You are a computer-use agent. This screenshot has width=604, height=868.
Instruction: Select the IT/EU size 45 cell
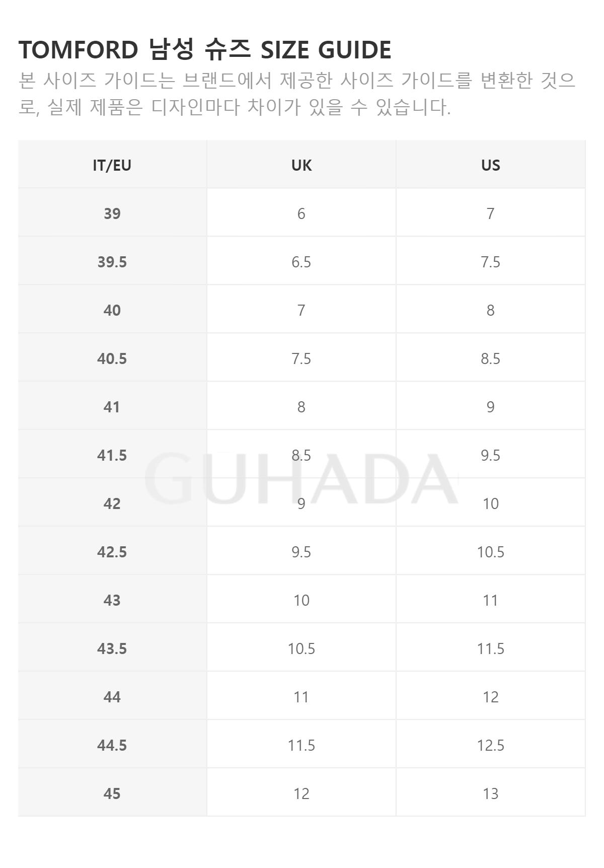[x=112, y=793]
